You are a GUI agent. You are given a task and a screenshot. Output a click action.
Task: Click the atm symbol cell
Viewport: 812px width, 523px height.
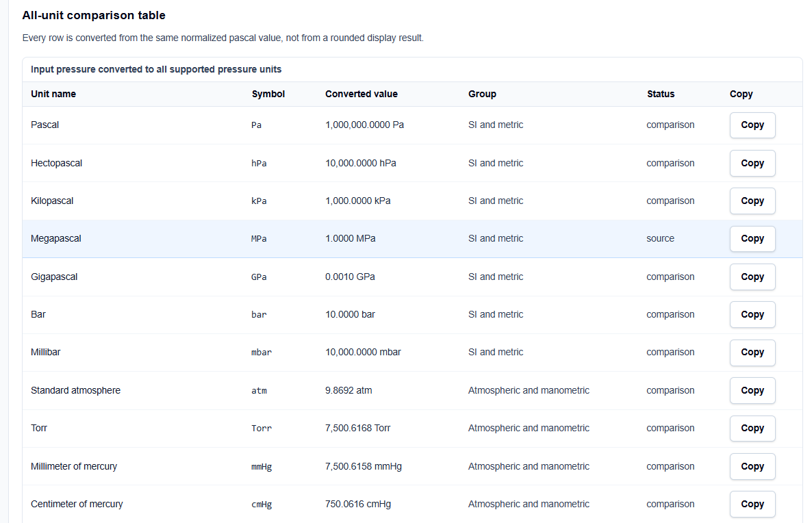pyautogui.click(x=259, y=391)
